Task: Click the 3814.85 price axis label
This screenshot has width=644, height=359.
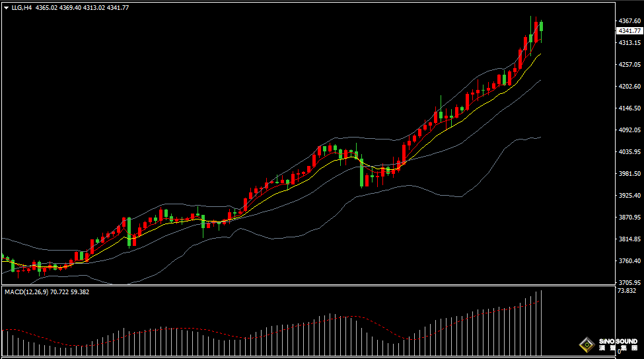Action: [628, 239]
